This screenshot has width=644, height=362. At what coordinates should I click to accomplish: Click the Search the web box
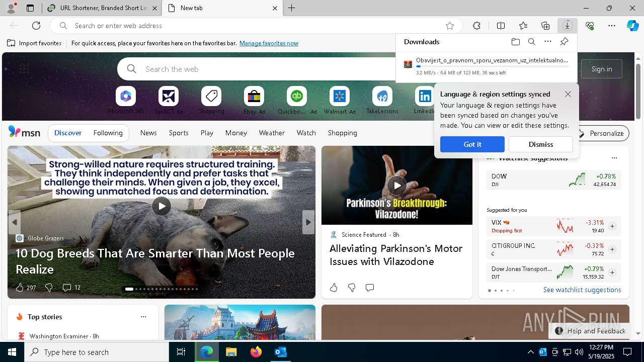[x=257, y=69]
